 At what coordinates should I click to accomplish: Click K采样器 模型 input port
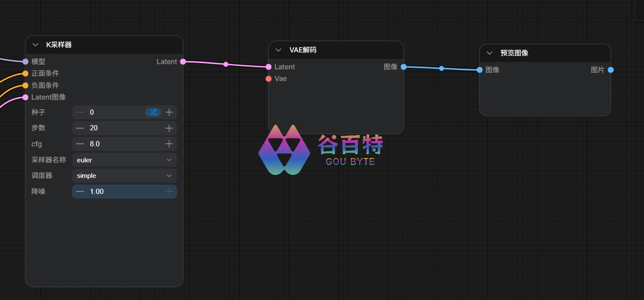click(25, 61)
